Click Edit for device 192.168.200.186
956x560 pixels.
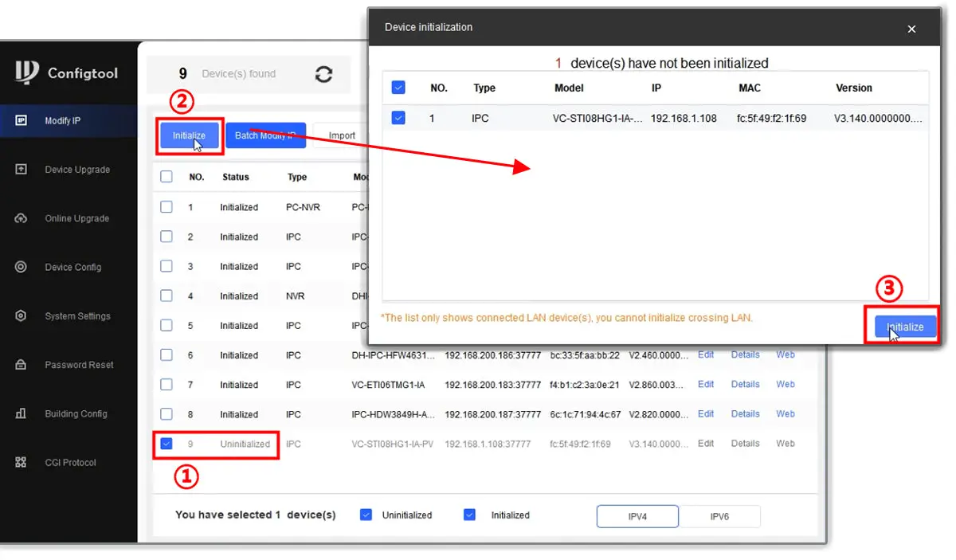coord(706,354)
